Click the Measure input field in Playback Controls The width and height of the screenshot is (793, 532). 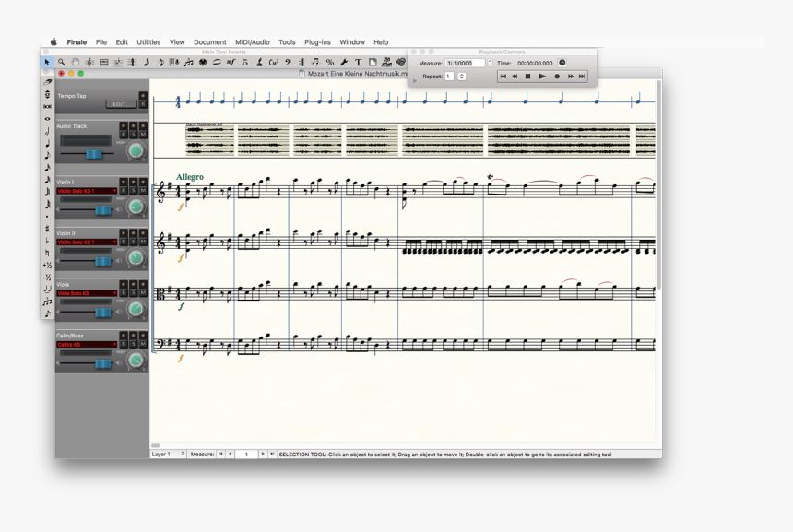[464, 62]
